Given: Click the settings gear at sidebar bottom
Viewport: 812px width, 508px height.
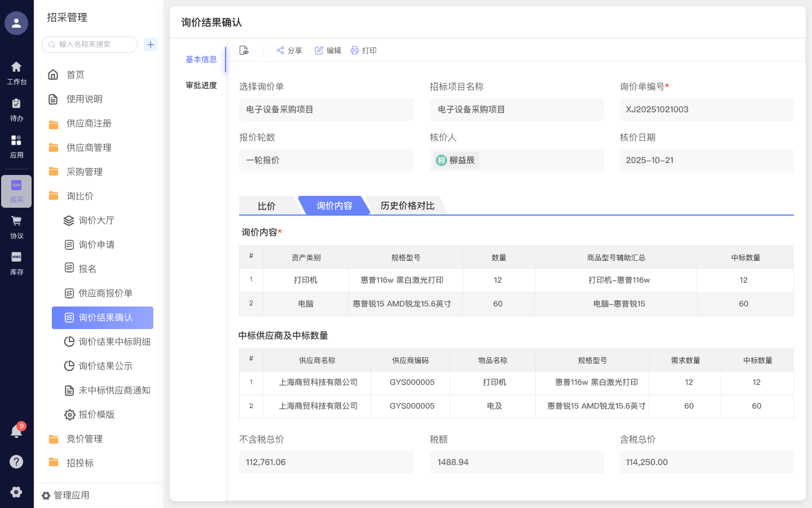Looking at the screenshot, I should pyautogui.click(x=16, y=492).
